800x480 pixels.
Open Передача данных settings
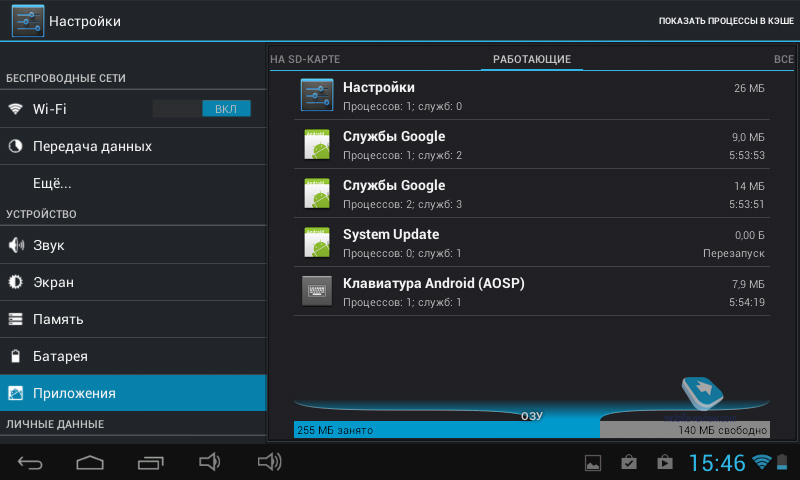(133, 146)
